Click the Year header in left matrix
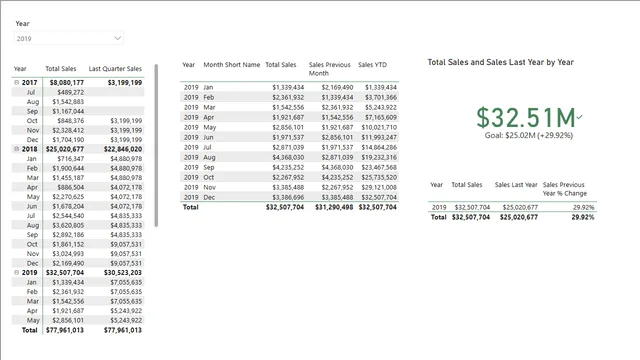Screen dimensions: 640x360 pos(20,69)
